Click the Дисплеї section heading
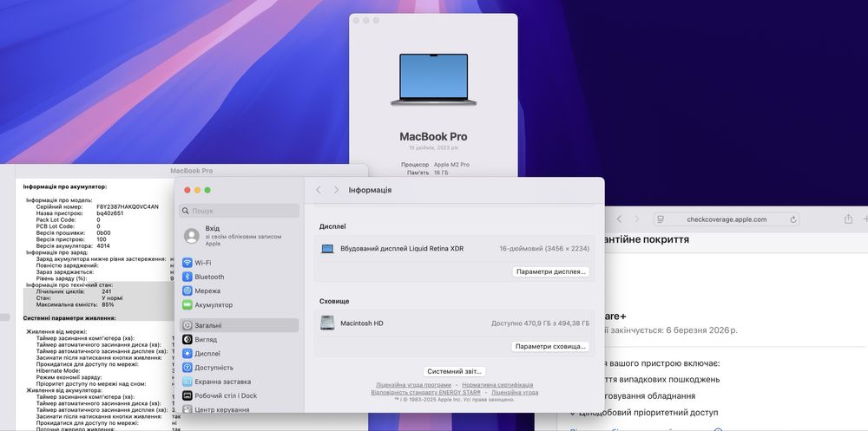868x431 pixels. pyautogui.click(x=332, y=226)
